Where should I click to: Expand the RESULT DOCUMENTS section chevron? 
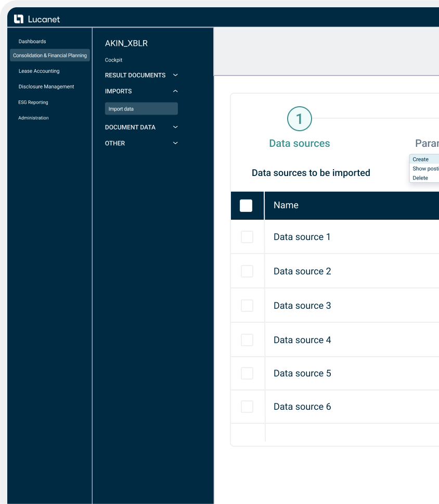point(175,75)
